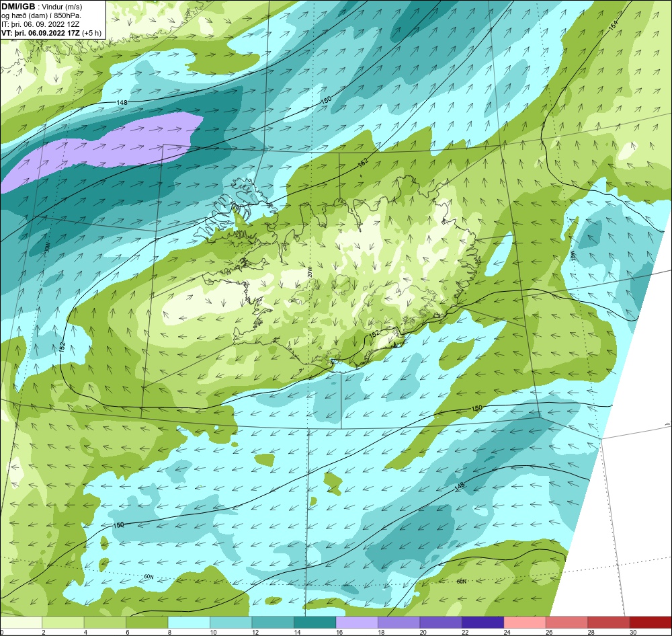Click the legend tick label '8'
The image size is (672, 636).
pyautogui.click(x=169, y=632)
